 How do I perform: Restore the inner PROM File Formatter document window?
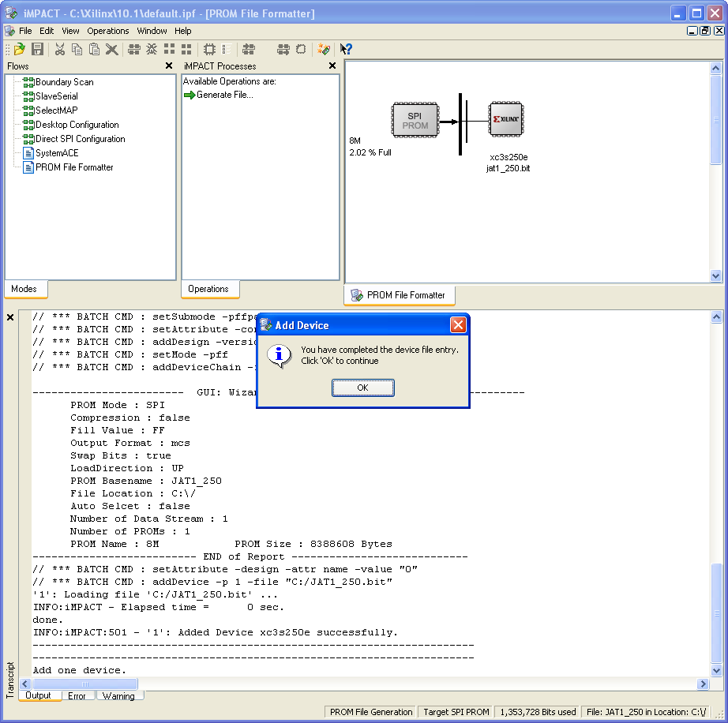click(x=705, y=31)
